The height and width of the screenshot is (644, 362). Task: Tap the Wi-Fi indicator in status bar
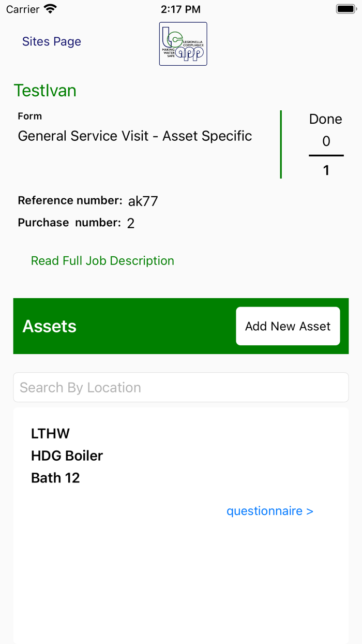(49, 8)
